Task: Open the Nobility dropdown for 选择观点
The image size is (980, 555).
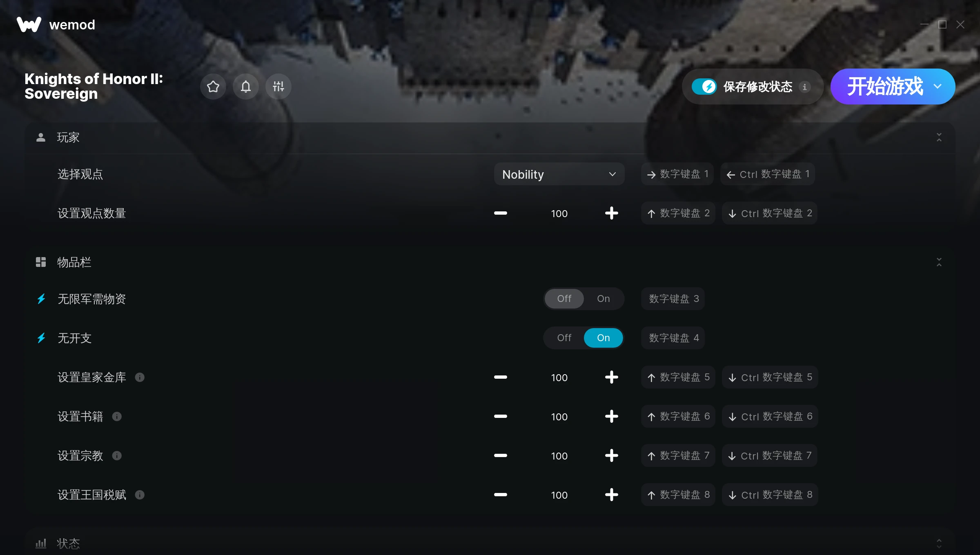Action: (559, 174)
